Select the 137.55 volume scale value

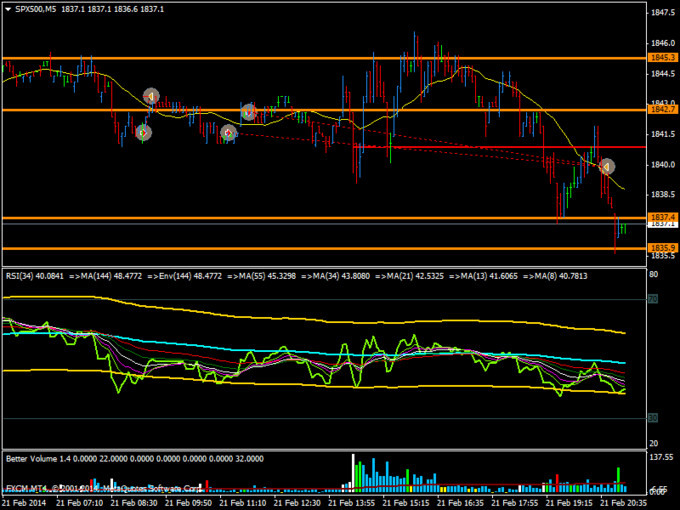[x=657, y=456]
